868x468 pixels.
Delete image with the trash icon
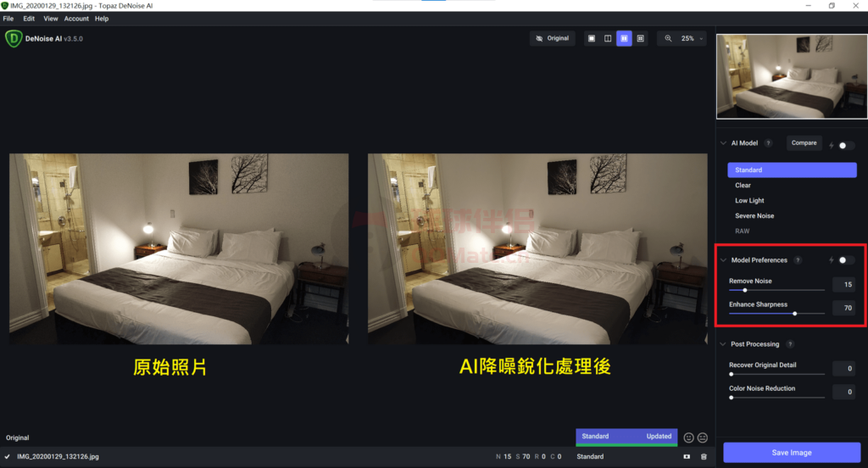coord(704,457)
